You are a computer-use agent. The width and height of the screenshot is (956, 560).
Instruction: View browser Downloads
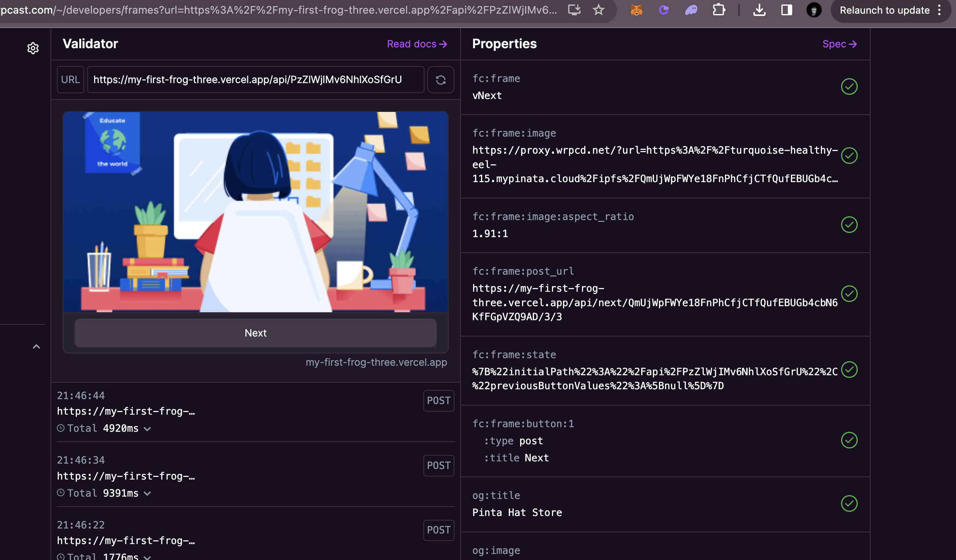tap(759, 10)
